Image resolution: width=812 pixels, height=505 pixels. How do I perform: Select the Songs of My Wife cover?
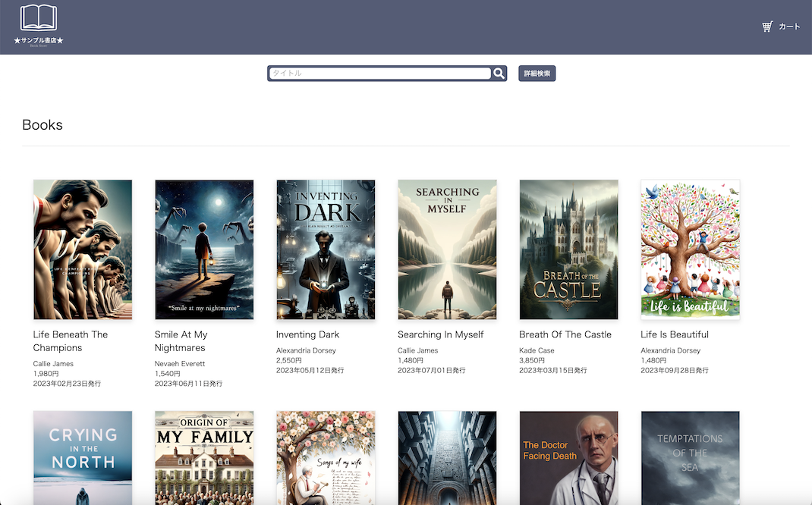326,457
